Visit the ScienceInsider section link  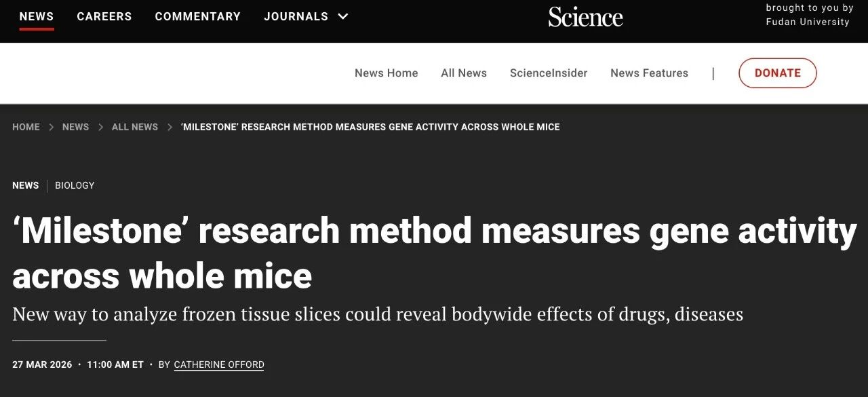coord(549,73)
